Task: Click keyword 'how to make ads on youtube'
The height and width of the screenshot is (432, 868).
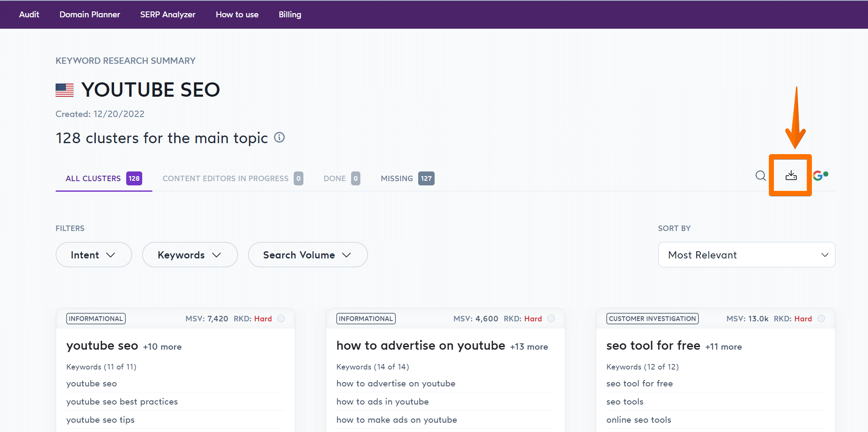Action: 397,420
